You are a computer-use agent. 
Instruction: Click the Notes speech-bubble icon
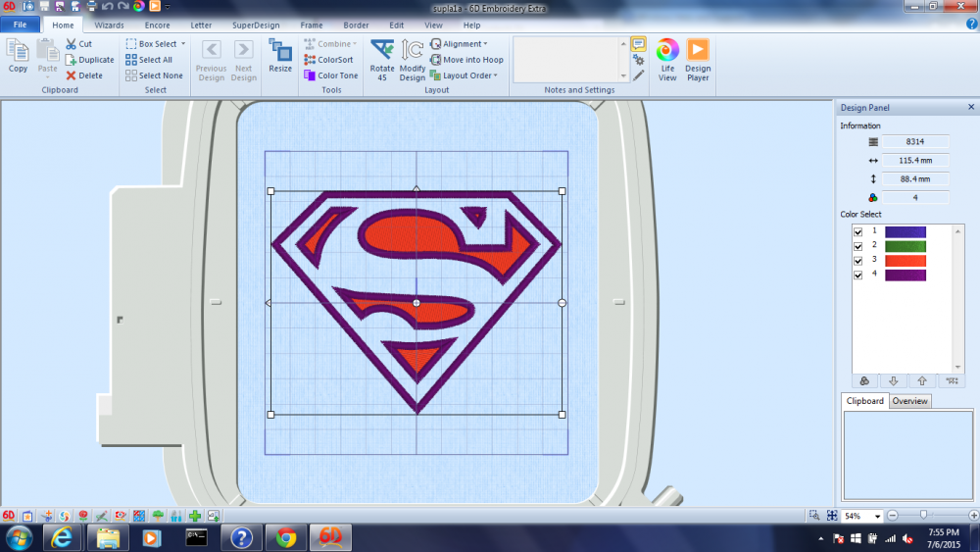tap(638, 44)
